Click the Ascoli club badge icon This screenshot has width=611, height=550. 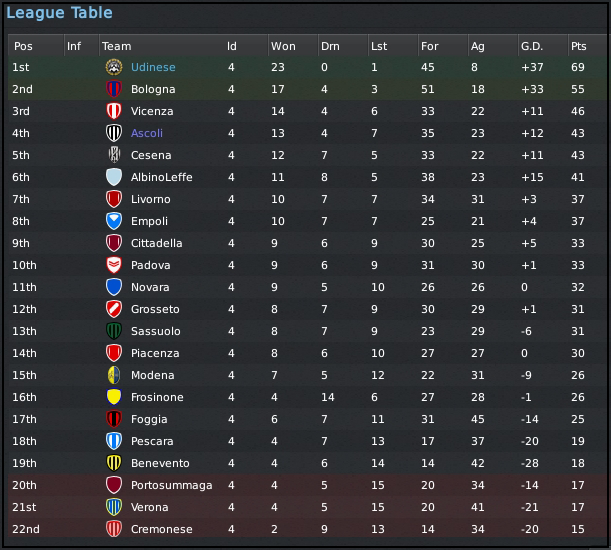click(x=113, y=133)
